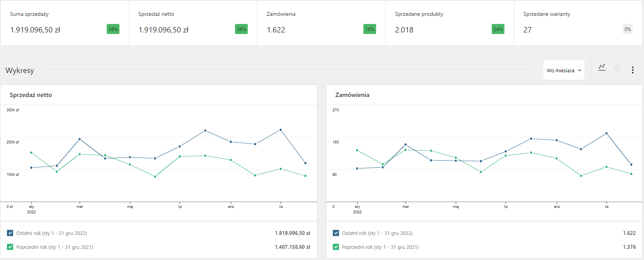Uncheck Ostatni rok in Sprzedaż netto chart legend
Image resolution: width=644 pixels, height=260 pixels.
pos(10,233)
